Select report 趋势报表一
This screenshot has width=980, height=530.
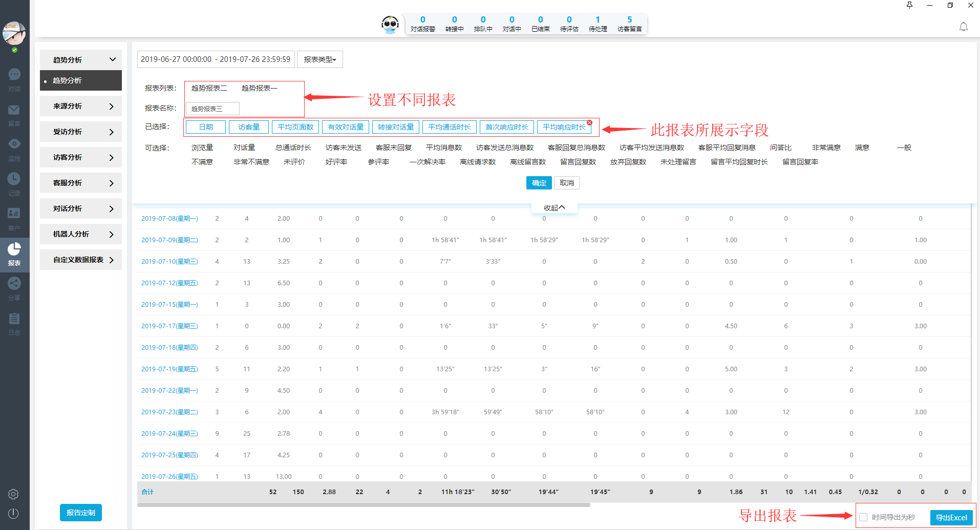point(260,88)
